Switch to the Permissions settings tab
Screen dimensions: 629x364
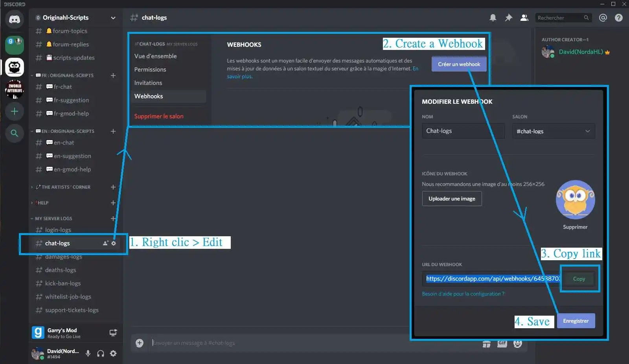click(150, 69)
